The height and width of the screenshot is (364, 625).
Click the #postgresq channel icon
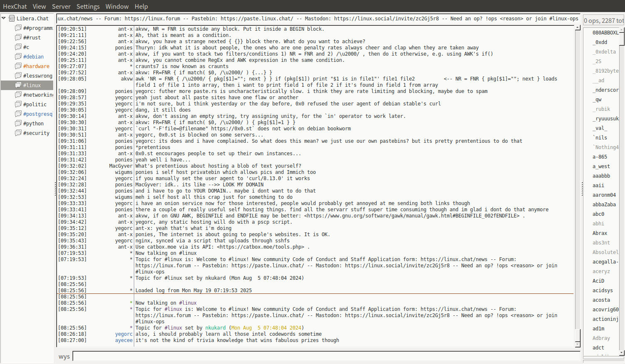[x=18, y=114]
